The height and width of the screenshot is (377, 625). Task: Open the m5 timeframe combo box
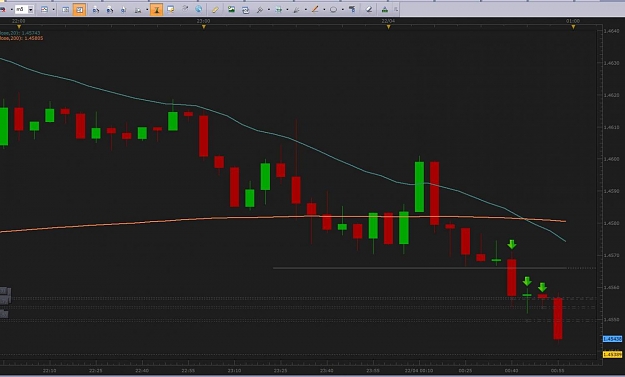point(24,9)
